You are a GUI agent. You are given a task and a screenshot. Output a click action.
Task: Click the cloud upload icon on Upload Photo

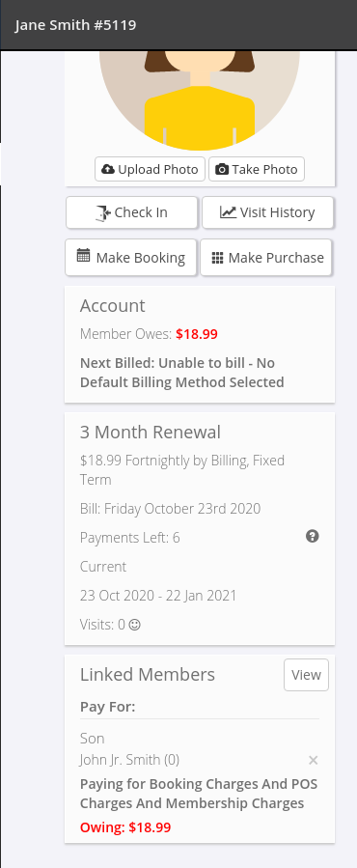coord(108,169)
